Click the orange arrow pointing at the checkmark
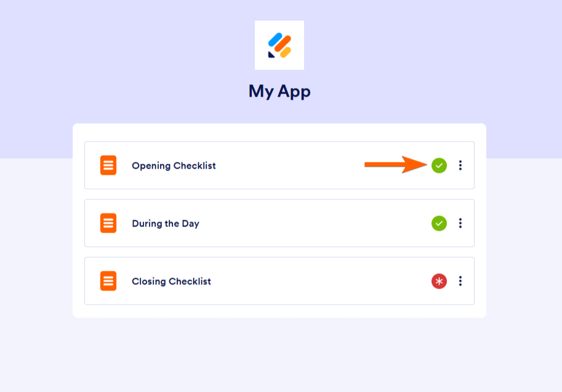This screenshot has width=562, height=392. point(396,164)
